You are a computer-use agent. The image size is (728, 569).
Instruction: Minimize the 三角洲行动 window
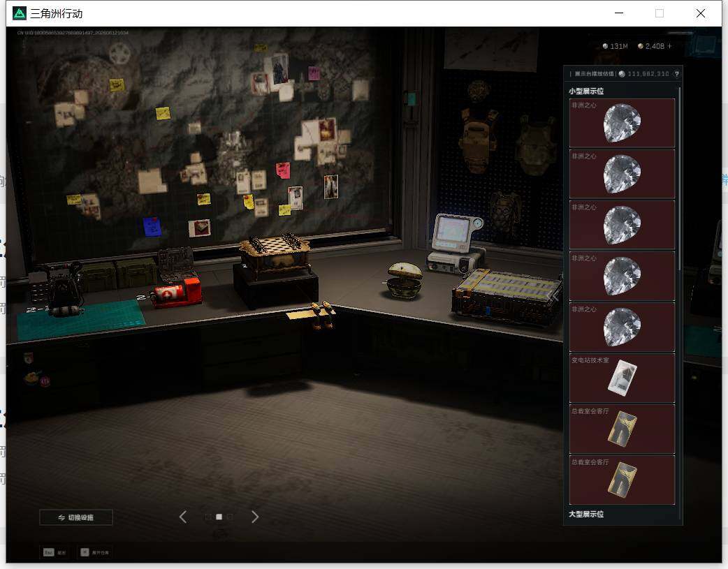(x=619, y=13)
